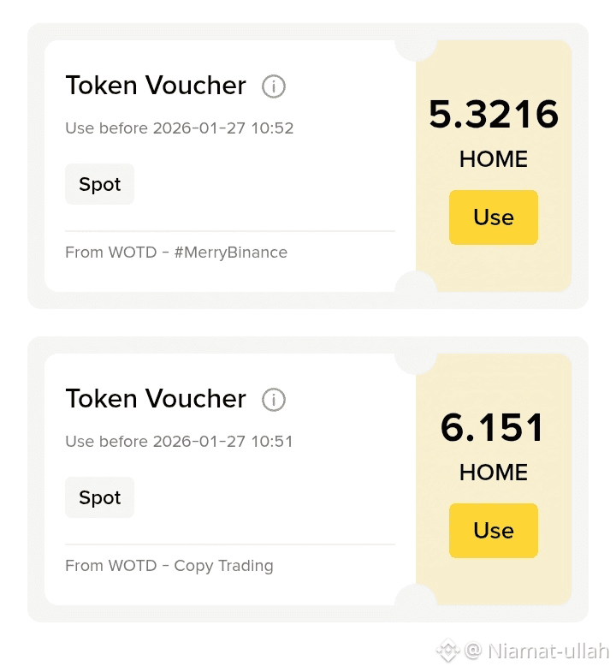
Task: Select the Spot tag on the Copy Trading voucher
Action: (x=99, y=497)
